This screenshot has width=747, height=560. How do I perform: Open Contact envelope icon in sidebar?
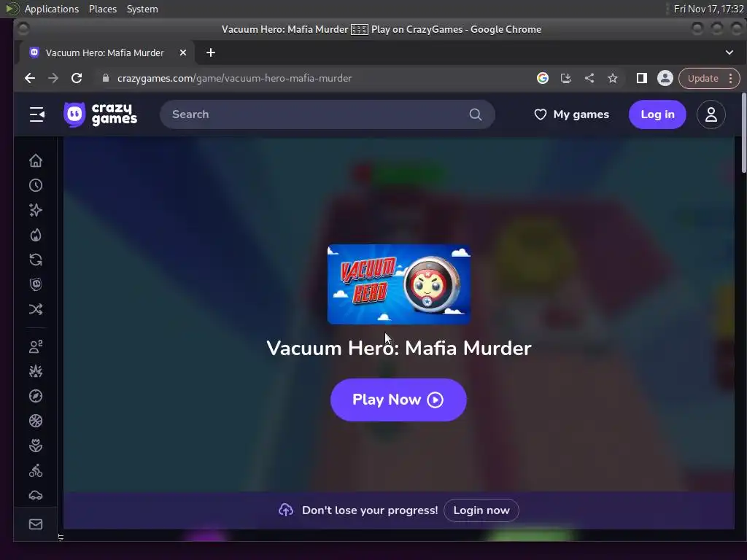click(36, 524)
